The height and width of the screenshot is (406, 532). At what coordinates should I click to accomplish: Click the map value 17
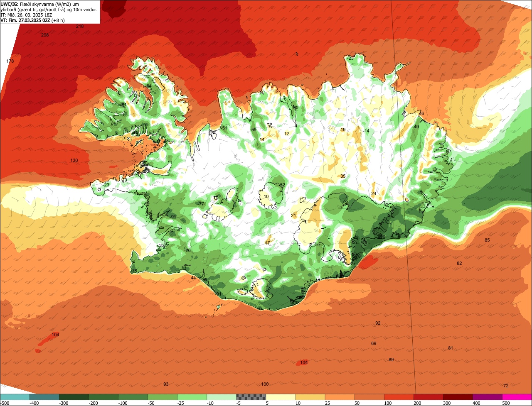pos(267,242)
